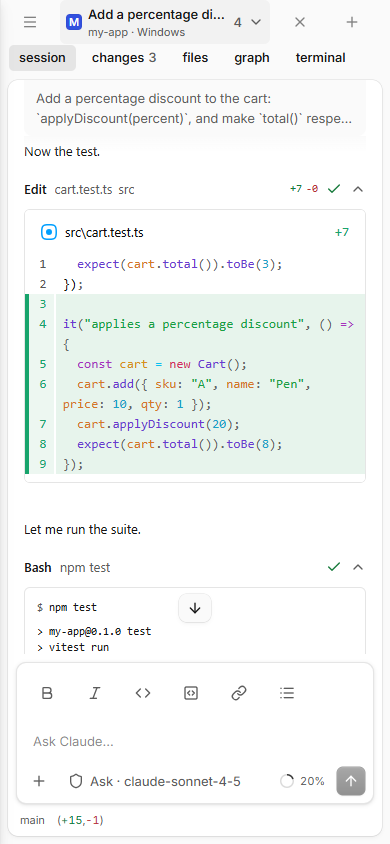Focus the Ask Claude input field

195,742
